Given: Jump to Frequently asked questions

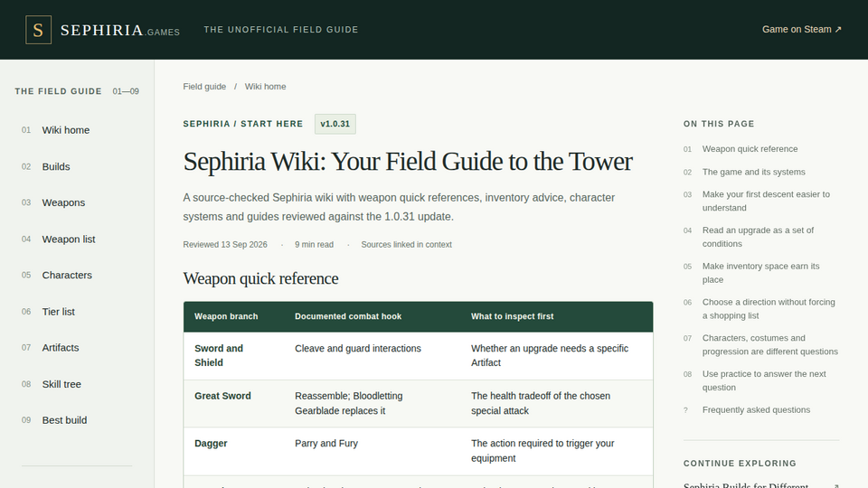Looking at the screenshot, I should pos(756,410).
